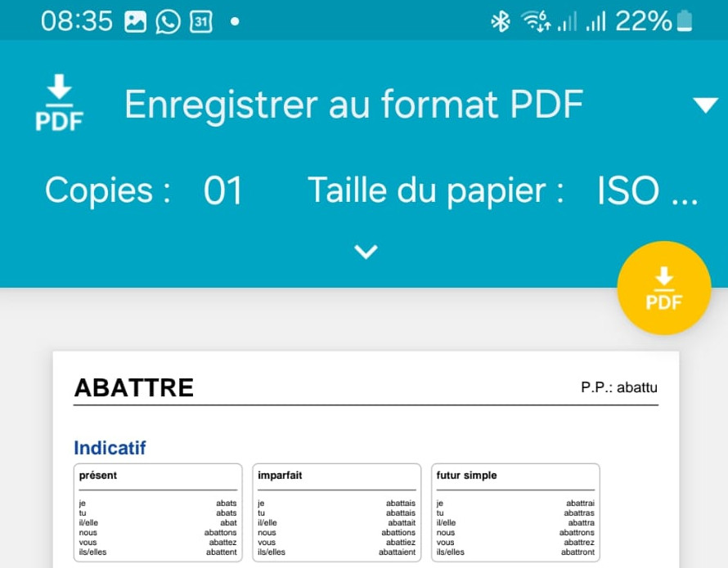Tap the word "abattiez" in imparfait
The image size is (728, 568).
coord(401,543)
